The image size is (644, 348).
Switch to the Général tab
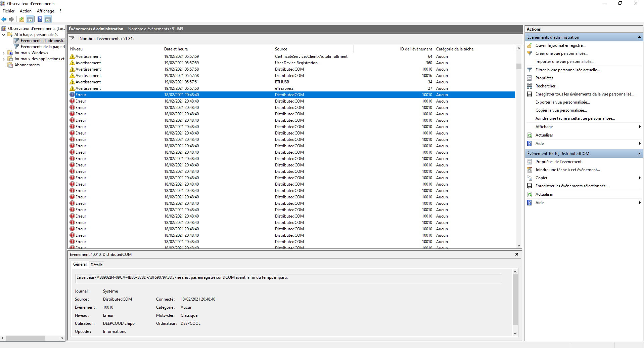(x=80, y=264)
